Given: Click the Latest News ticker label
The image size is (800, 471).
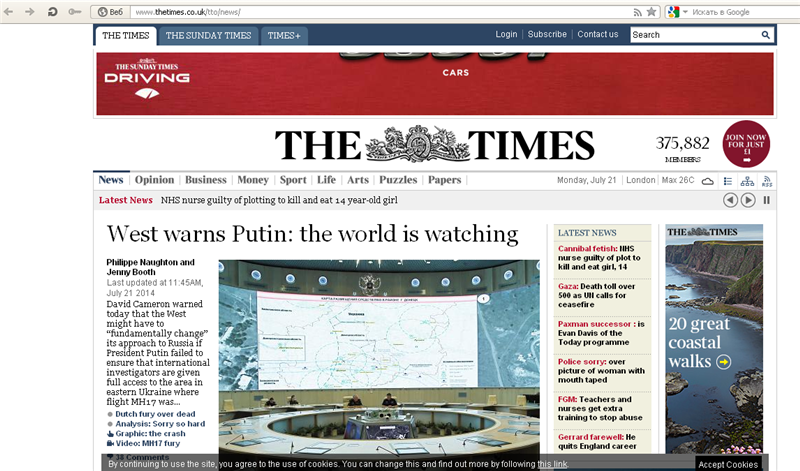Looking at the screenshot, I should point(126,200).
